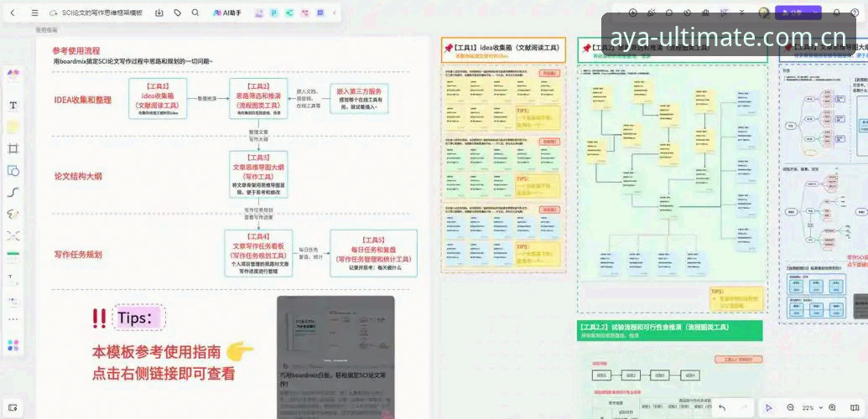
Task: Select the Frame tool in sidebar
Action: [13, 148]
